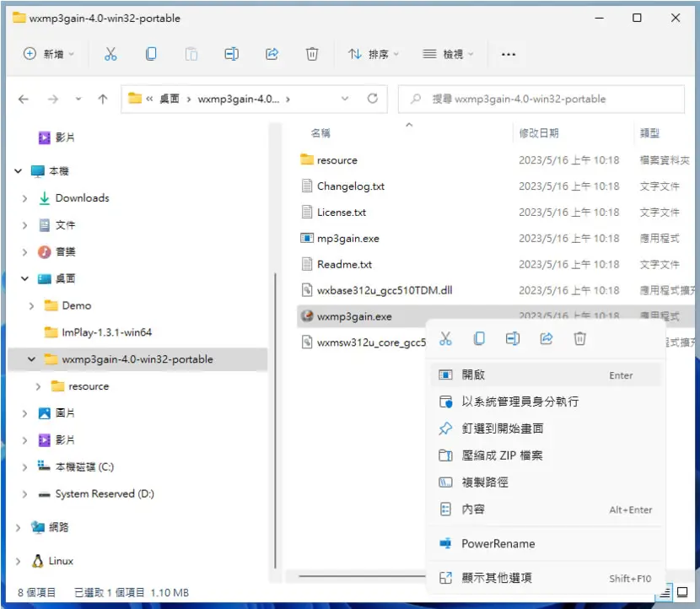Choose 複製路徑 in the context menu
700x609 pixels.
546,482
